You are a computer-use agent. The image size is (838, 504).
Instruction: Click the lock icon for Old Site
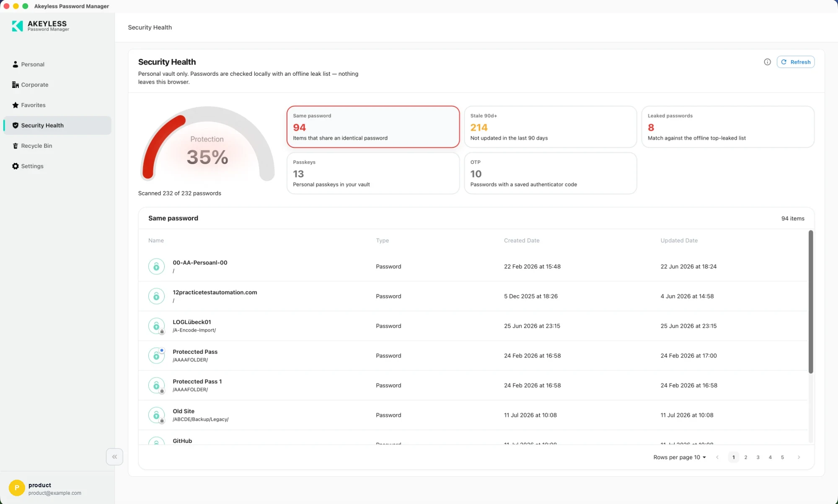(x=156, y=415)
